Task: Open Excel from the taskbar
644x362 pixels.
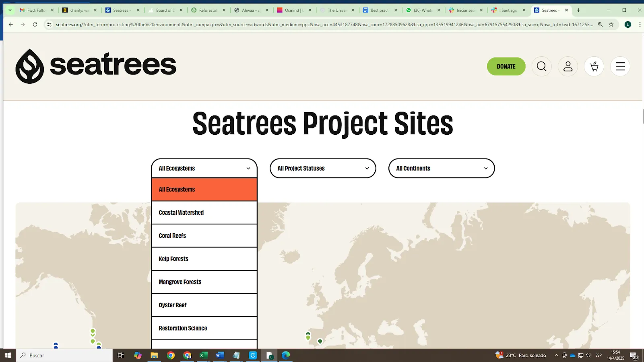Action: (203, 355)
